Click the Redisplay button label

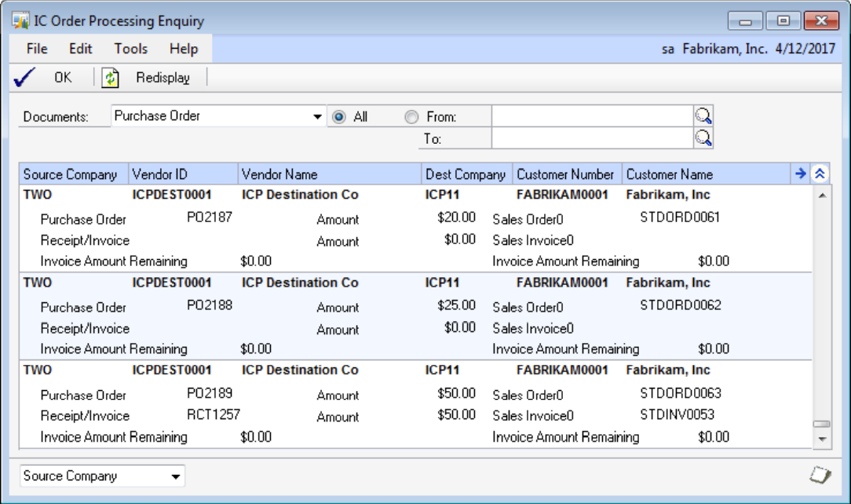(x=163, y=77)
